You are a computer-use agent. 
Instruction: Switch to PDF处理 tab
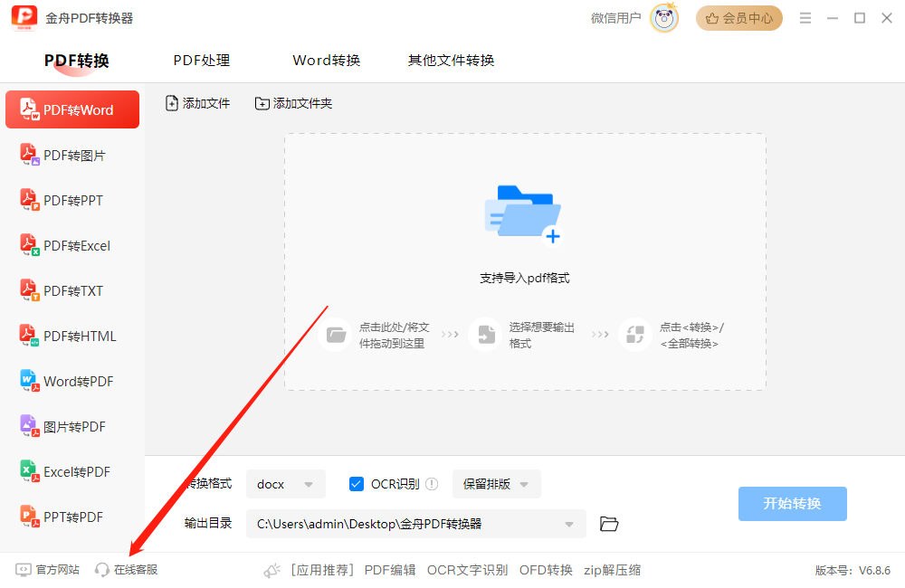[x=202, y=61]
